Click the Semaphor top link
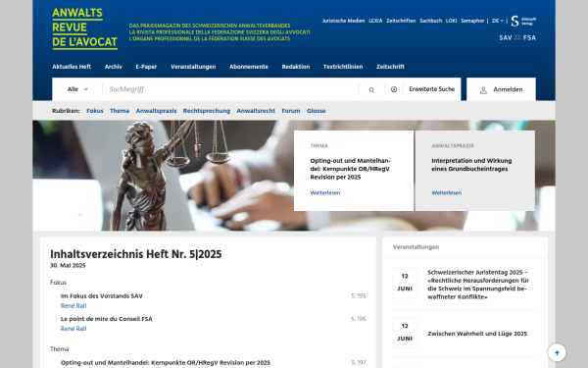 coord(472,21)
